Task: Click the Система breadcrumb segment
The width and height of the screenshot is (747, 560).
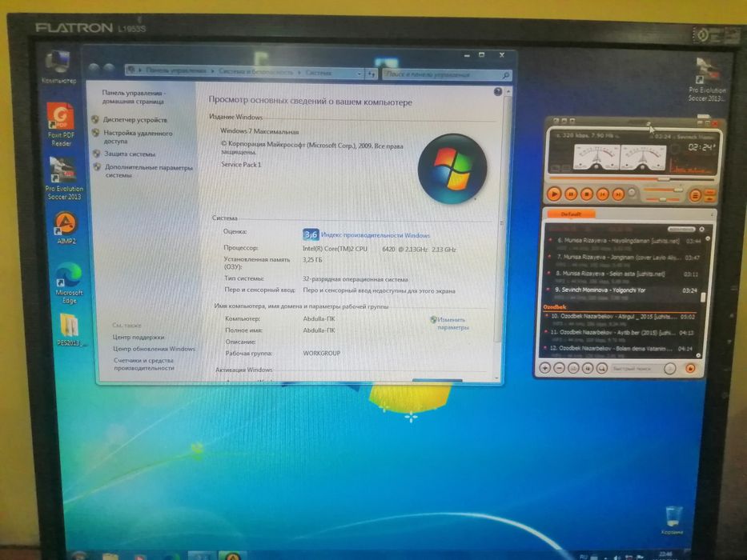Action: 318,73
